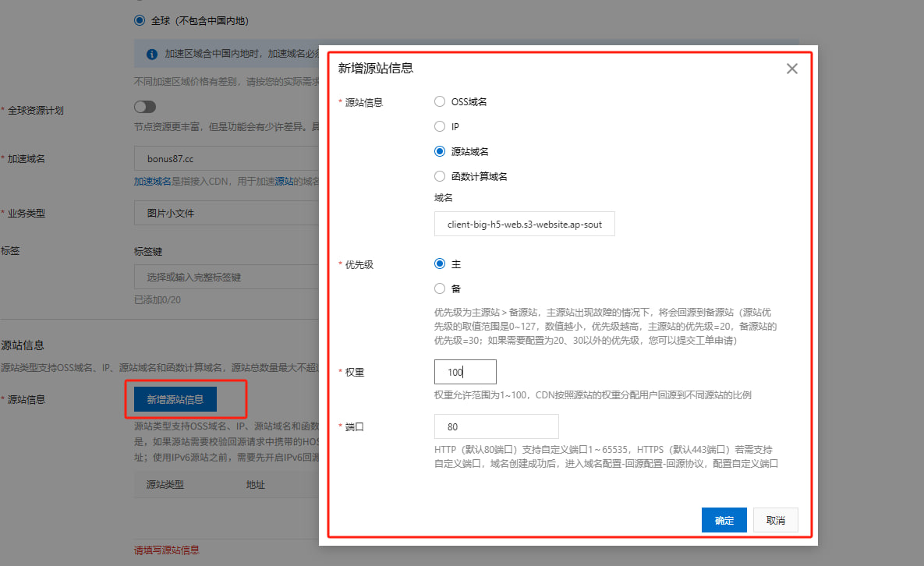Screen dimensions: 924x566
Task: Select the 源站域名 radio button
Action: pyautogui.click(x=440, y=152)
